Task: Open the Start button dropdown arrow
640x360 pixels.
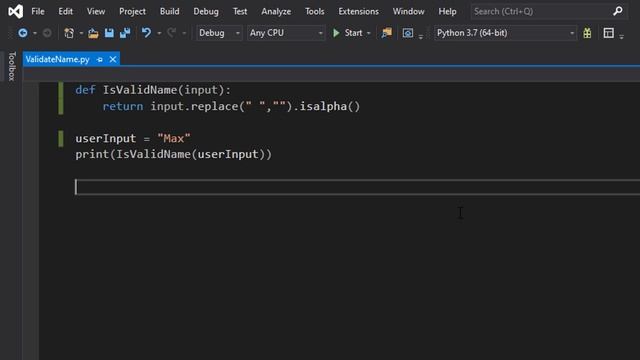Action: (369, 33)
